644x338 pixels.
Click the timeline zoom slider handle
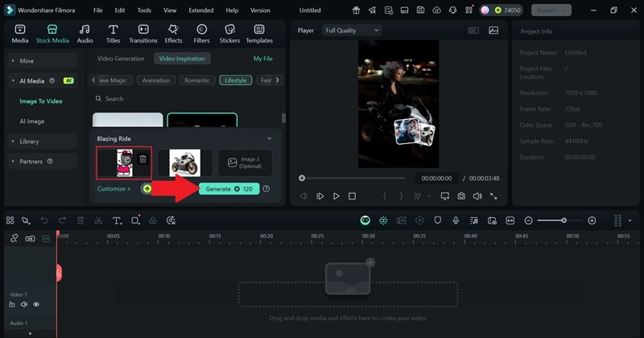pos(564,221)
